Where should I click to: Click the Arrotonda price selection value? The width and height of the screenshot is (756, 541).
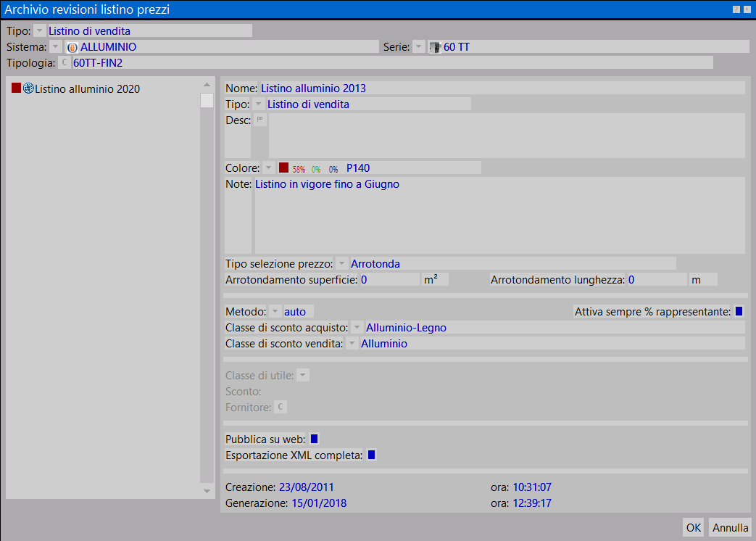point(375,264)
